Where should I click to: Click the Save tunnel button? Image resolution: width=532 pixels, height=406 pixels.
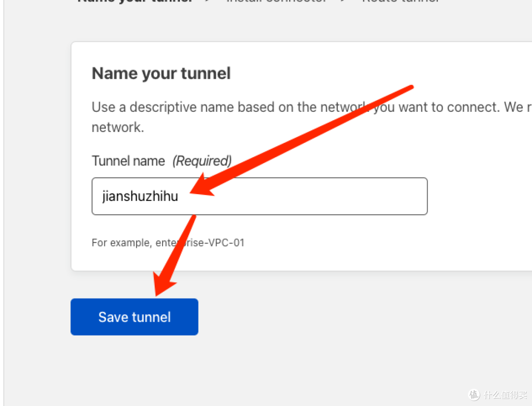click(x=134, y=317)
